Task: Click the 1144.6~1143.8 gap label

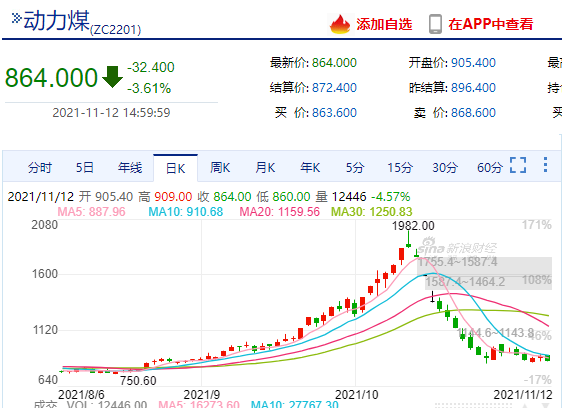Action: (x=496, y=333)
